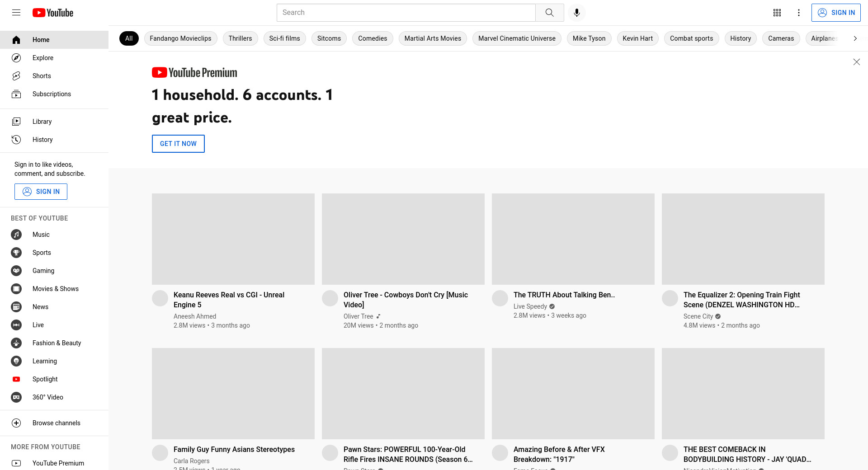Select the Cameras chip
The width and height of the screenshot is (868, 470).
pos(781,38)
